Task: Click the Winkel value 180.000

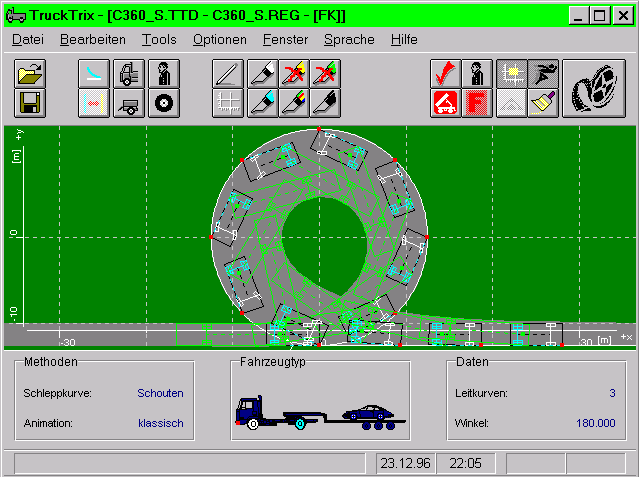Action: coord(595,423)
